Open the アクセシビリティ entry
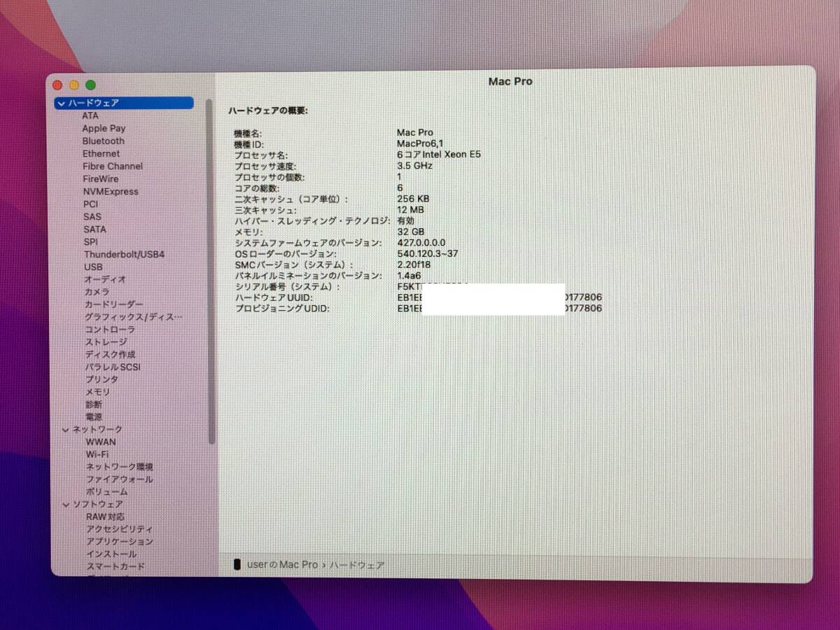Screen dimensions: 840x630 119,529
